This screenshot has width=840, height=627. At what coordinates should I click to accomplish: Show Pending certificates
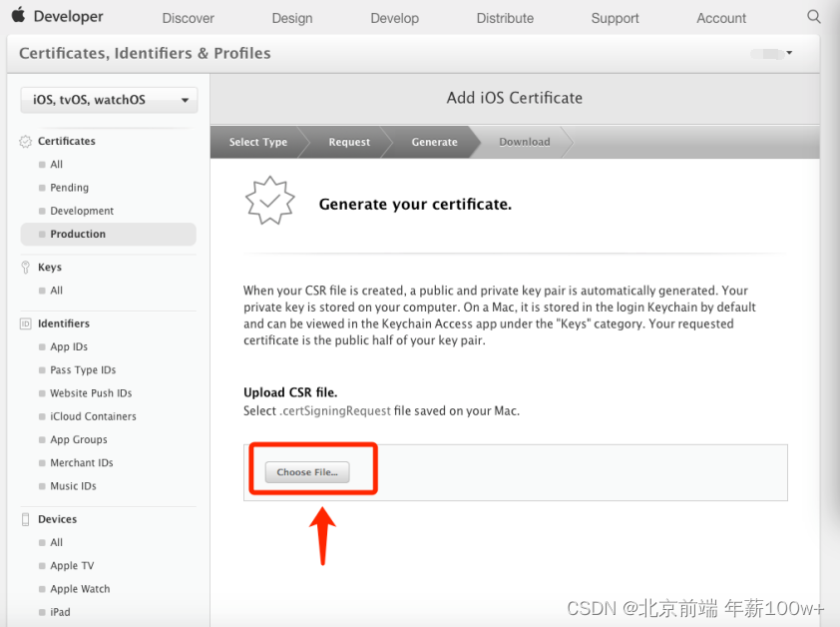(69, 188)
